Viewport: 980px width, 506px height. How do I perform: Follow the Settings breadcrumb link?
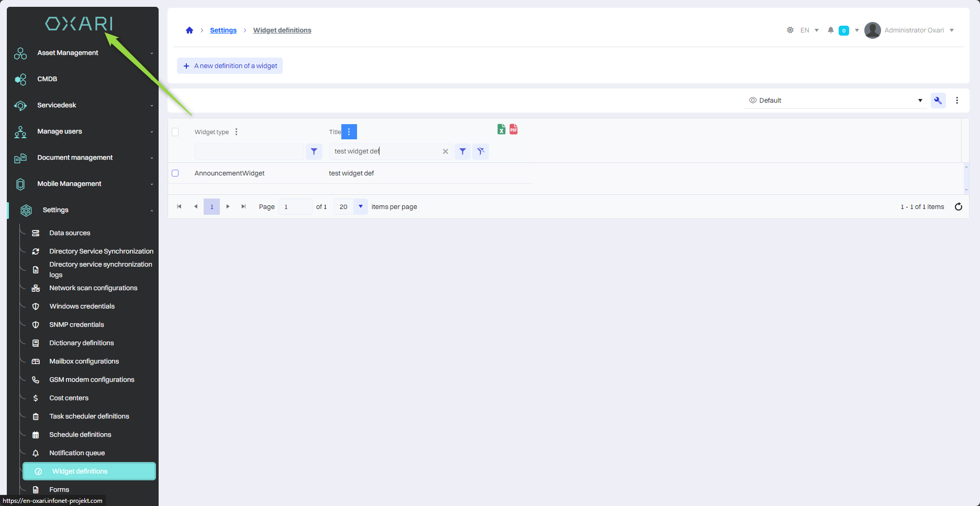pyautogui.click(x=223, y=30)
